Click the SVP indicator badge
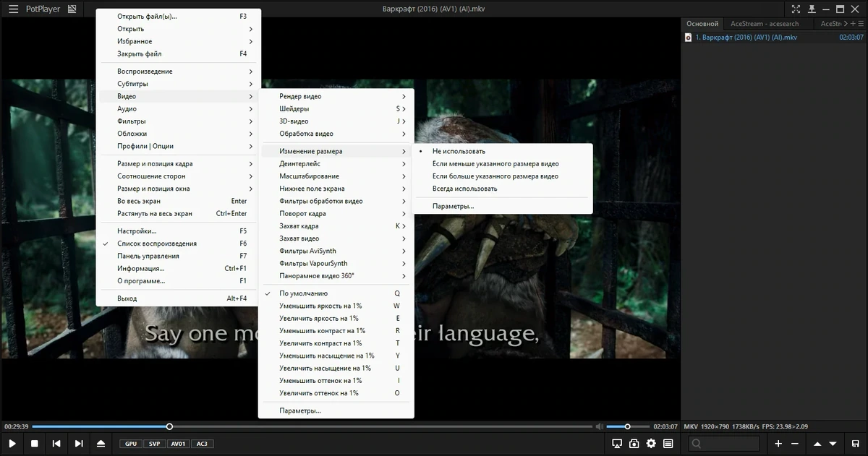This screenshot has width=868, height=456. (x=155, y=444)
